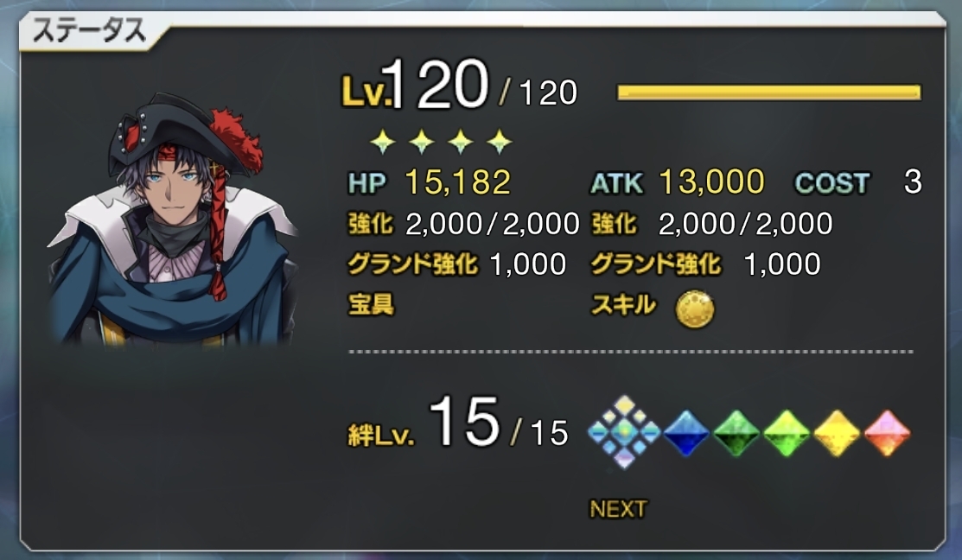
Task: Tap the multicolor diamond cluster bond icon
Action: 624,432
